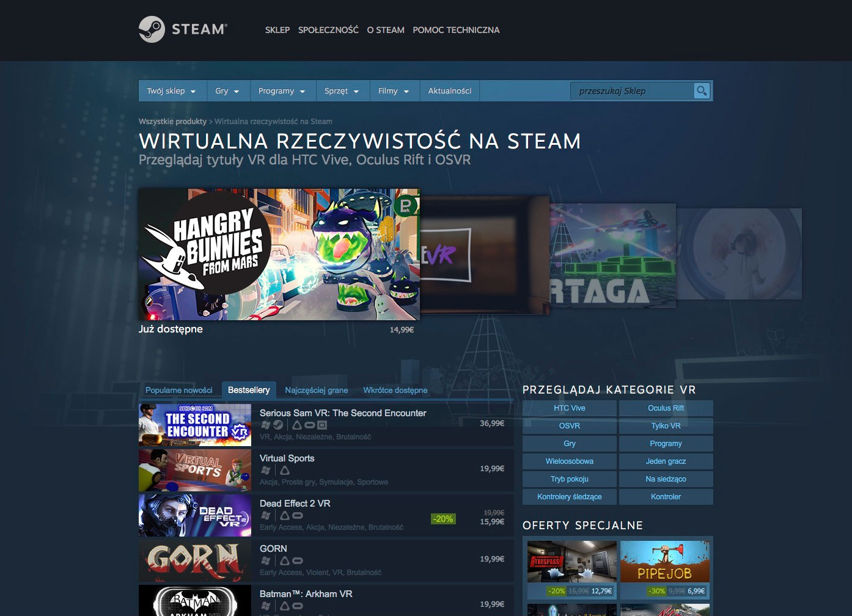Select the faded rightmost carousel slide

[739, 254]
